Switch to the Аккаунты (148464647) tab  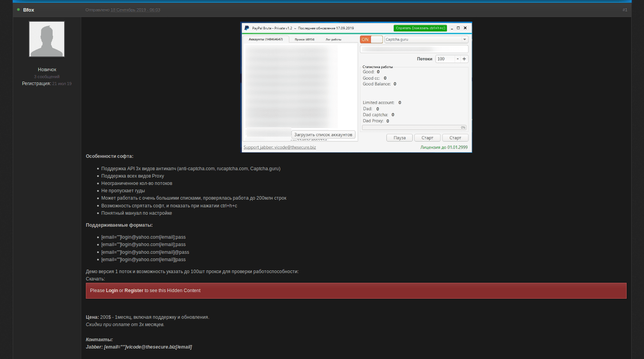(x=266, y=39)
